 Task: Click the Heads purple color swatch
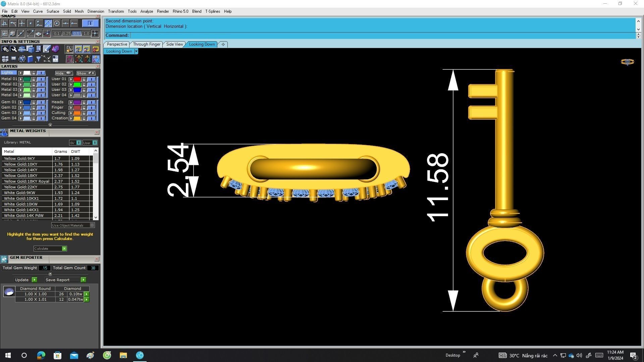[77, 102]
